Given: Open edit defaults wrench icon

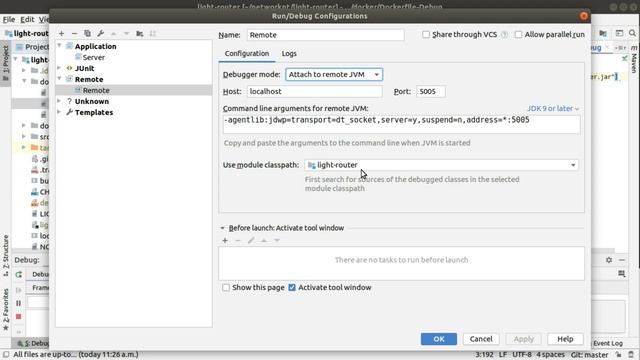Looking at the screenshot, I should click(100, 33).
